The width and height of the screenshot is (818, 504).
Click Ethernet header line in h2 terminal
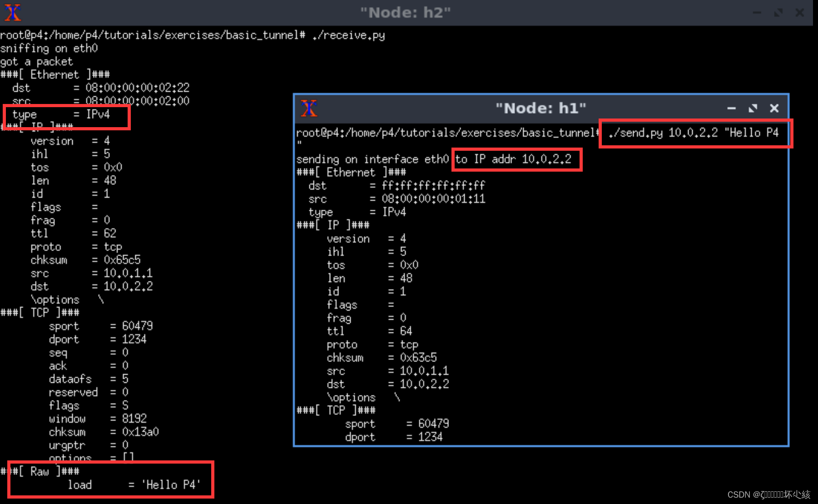tap(55, 75)
